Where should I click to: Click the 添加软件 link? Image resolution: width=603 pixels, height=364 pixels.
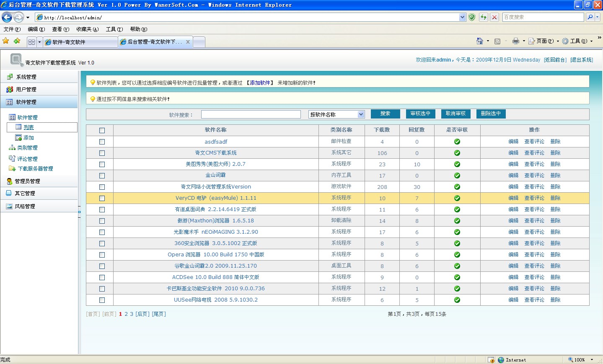click(260, 83)
